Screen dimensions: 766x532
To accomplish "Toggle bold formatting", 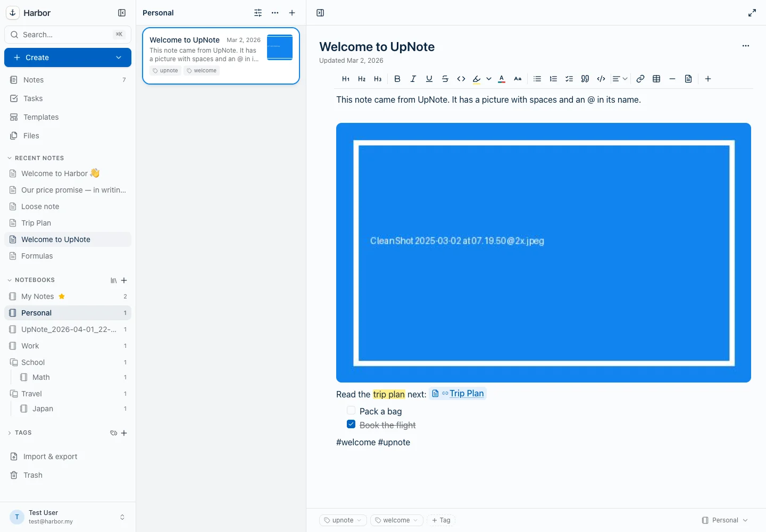I will click(397, 79).
